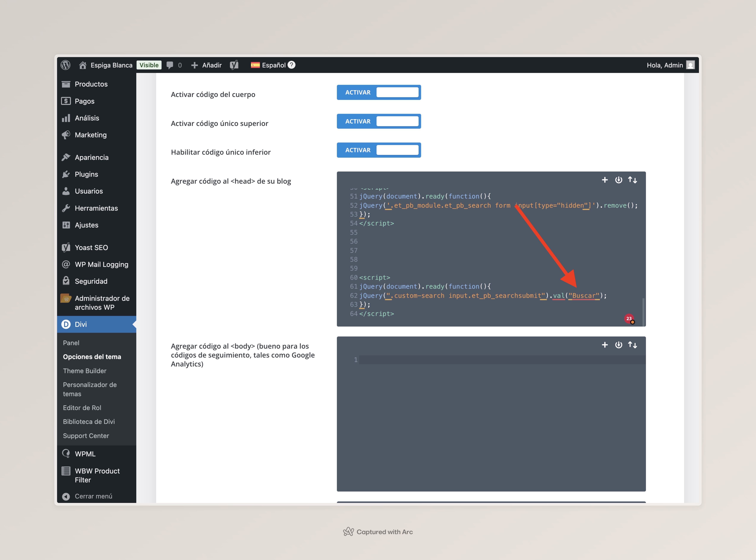Open the comments bubble icon

click(x=170, y=65)
